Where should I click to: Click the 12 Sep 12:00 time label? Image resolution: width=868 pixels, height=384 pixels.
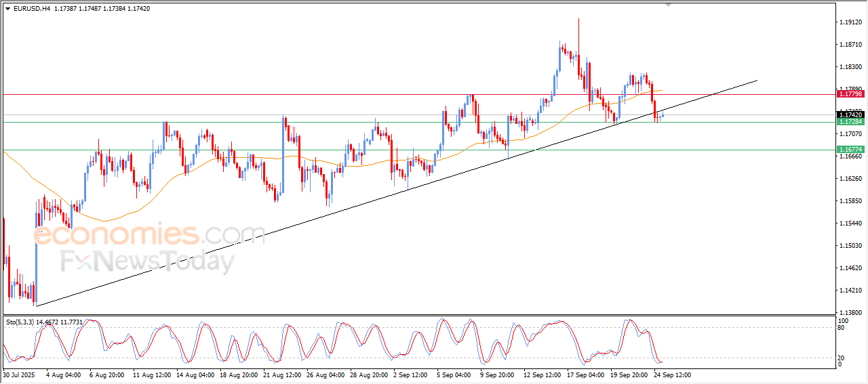click(542, 375)
